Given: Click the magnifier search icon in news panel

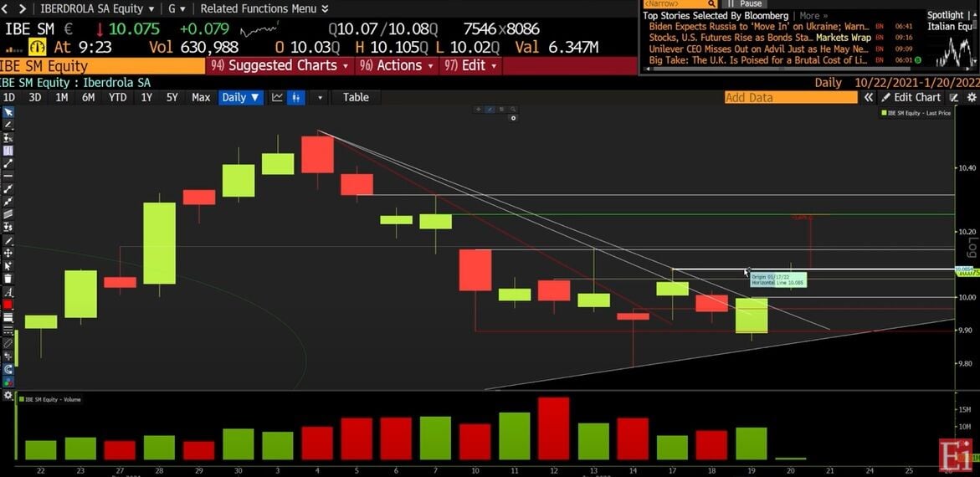Looking at the screenshot, I should pos(712,3).
